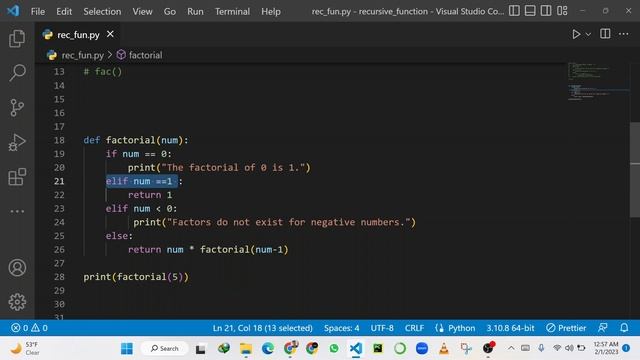
Task: Click the taskbar Search box
Action: [165, 349]
